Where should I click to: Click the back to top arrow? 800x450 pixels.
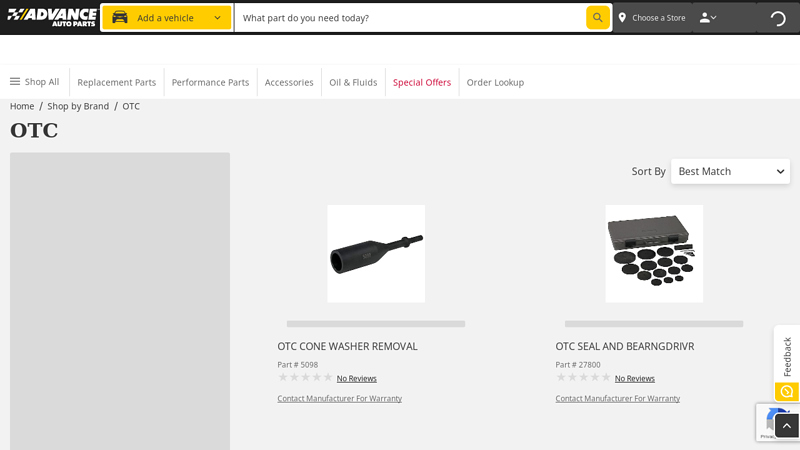tap(787, 426)
